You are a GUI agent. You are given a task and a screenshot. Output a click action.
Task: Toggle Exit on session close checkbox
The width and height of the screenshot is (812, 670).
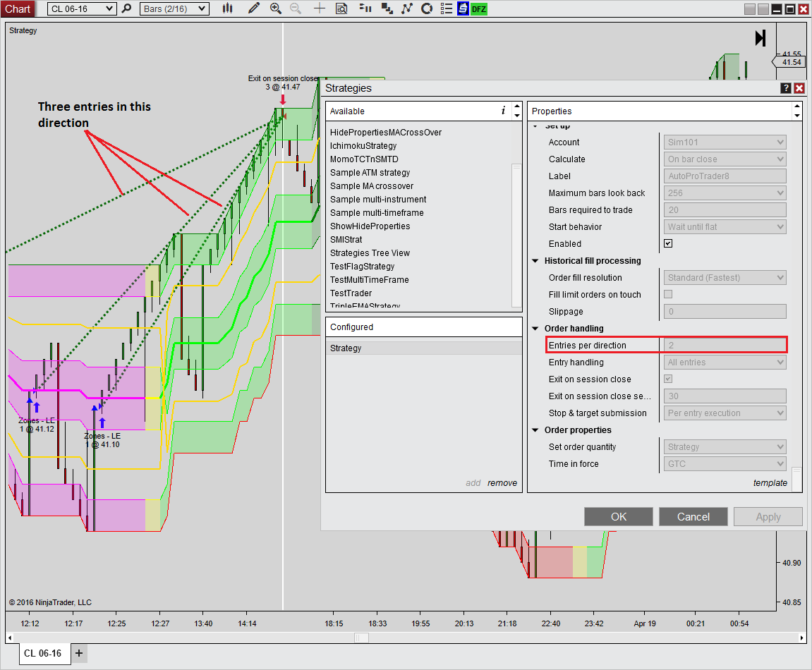pos(668,379)
